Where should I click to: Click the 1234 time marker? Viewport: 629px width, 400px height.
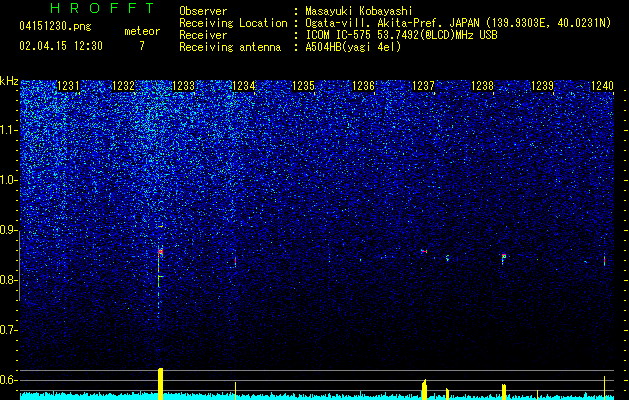tap(243, 86)
